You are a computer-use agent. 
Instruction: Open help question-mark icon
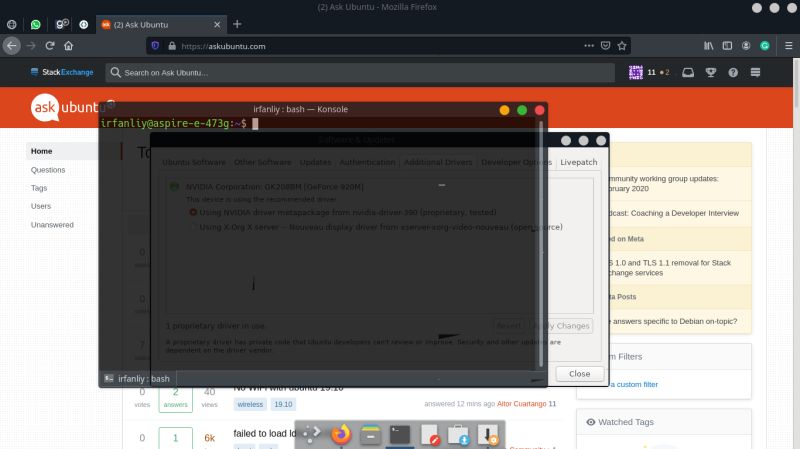[x=733, y=72]
